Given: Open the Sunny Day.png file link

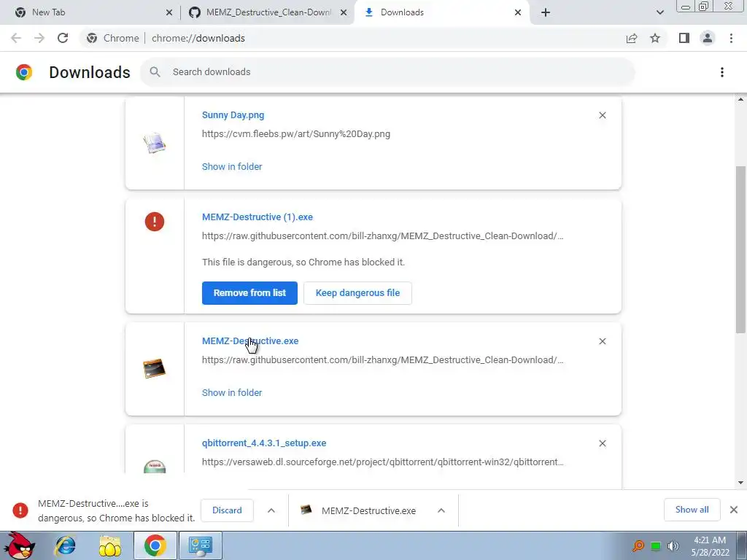Looking at the screenshot, I should pos(233,114).
